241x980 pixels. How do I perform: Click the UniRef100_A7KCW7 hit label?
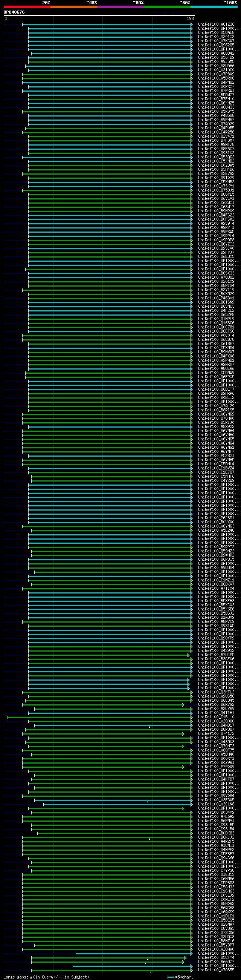point(216,41)
